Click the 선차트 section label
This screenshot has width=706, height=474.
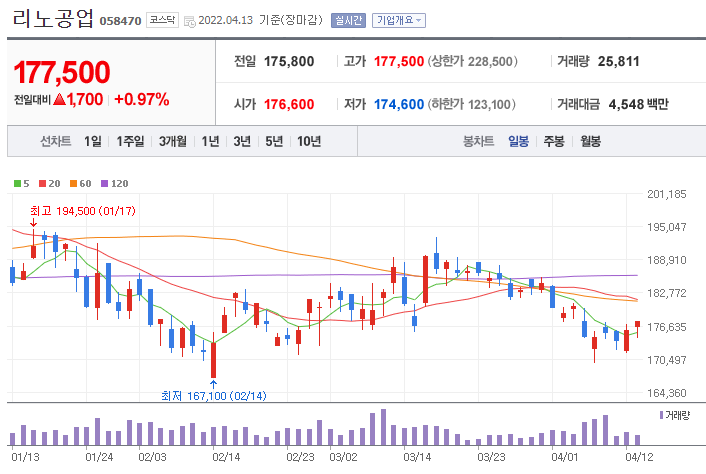[x=56, y=141]
